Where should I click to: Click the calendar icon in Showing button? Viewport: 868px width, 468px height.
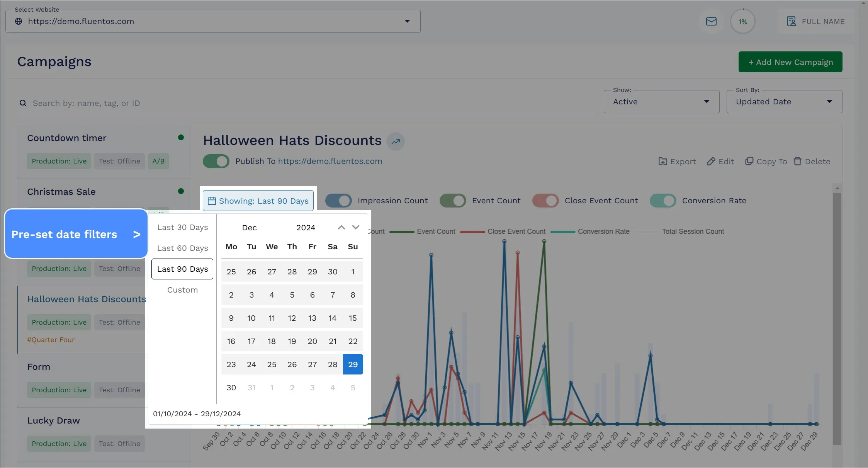coord(212,201)
